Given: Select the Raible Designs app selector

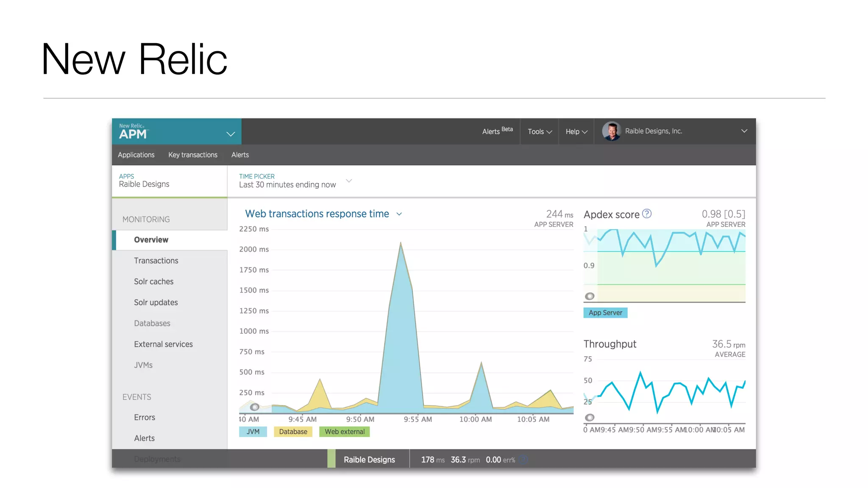Looking at the screenshot, I should tap(170, 181).
